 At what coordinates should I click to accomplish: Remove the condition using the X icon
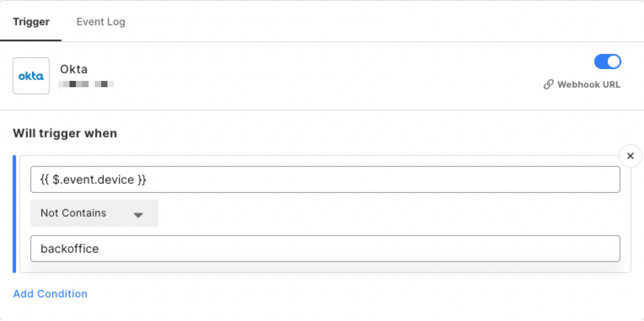pos(630,156)
